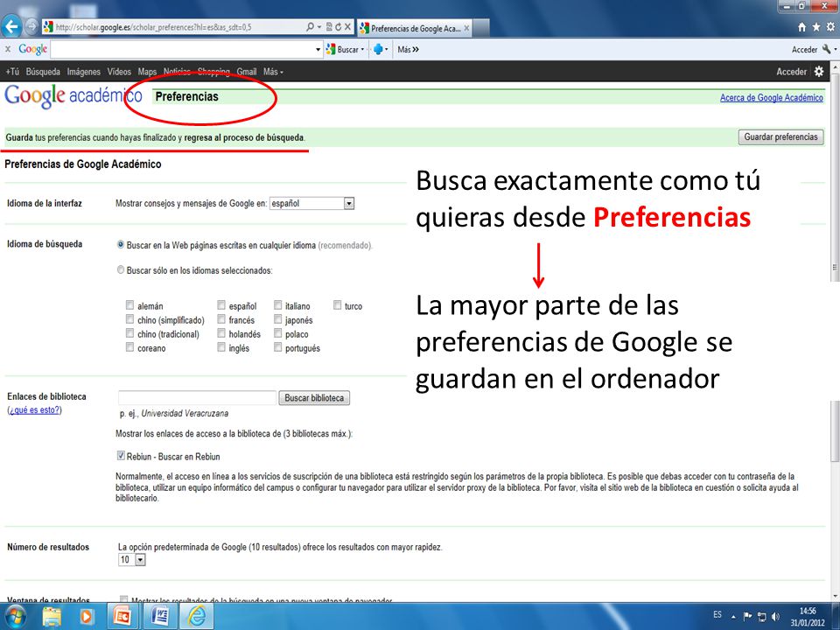840x630 pixels.
Task: Expand Google Toolbar 'Más »' overflow
Action: click(409, 49)
